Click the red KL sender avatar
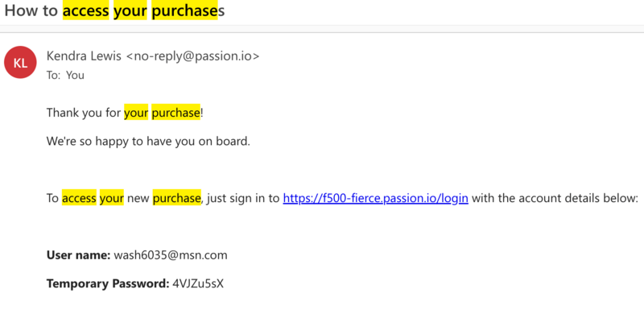The height and width of the screenshot is (314, 644). coord(21,63)
